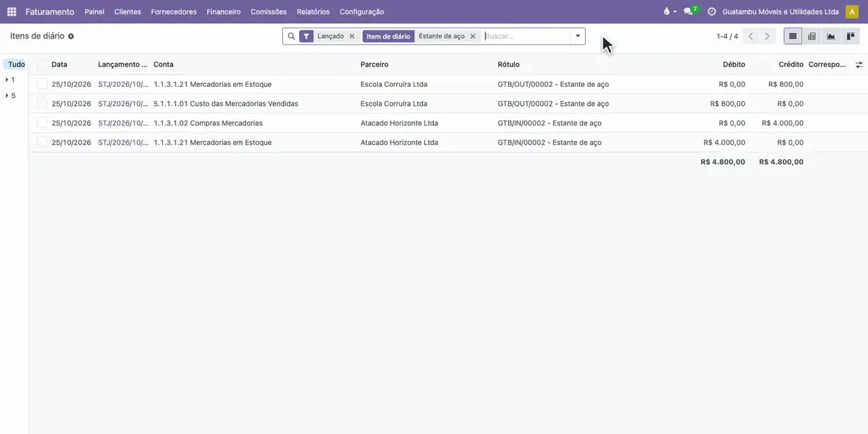Check the GTB/OUT/00002 Mercadorias em Estoque row checkbox
Viewport: 868px width, 434px height.
[x=42, y=84]
